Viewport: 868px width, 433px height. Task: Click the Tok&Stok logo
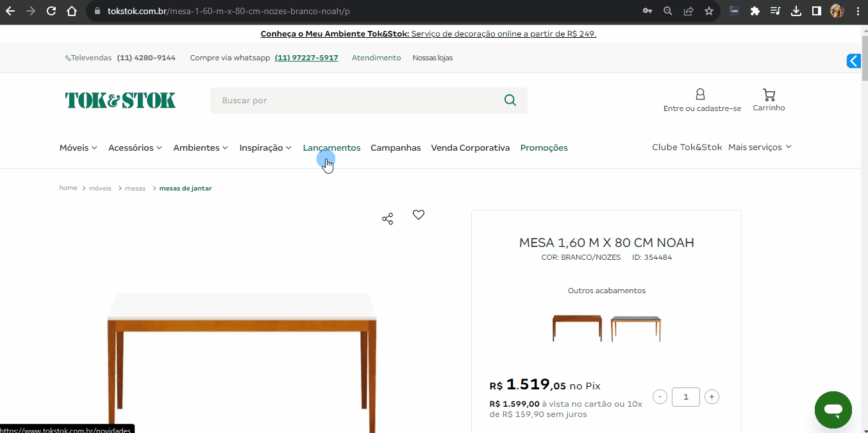point(121,100)
